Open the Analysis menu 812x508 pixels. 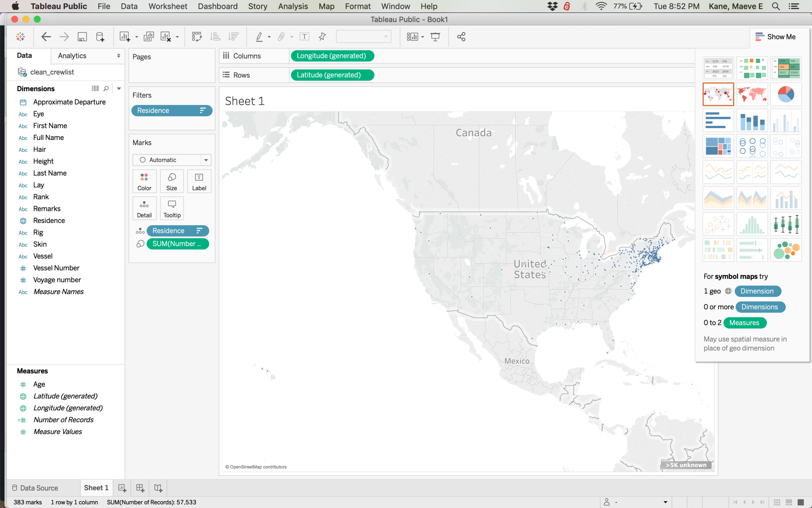tap(292, 6)
